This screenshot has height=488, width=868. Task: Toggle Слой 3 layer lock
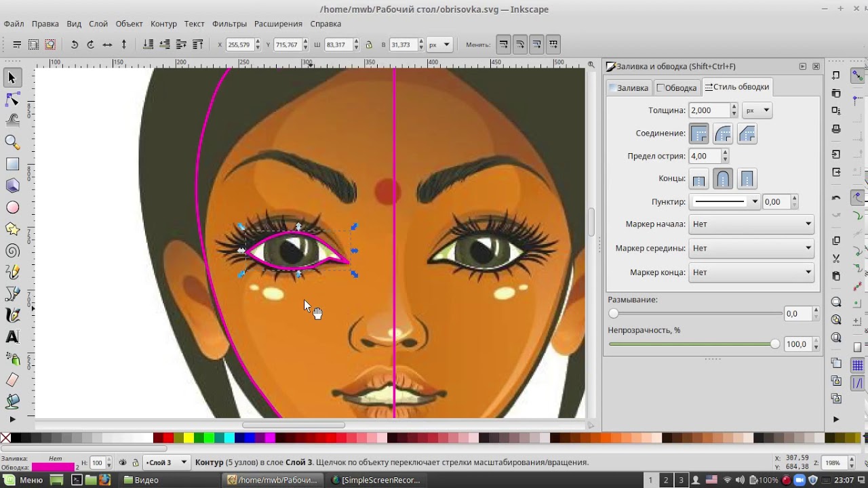(136, 462)
